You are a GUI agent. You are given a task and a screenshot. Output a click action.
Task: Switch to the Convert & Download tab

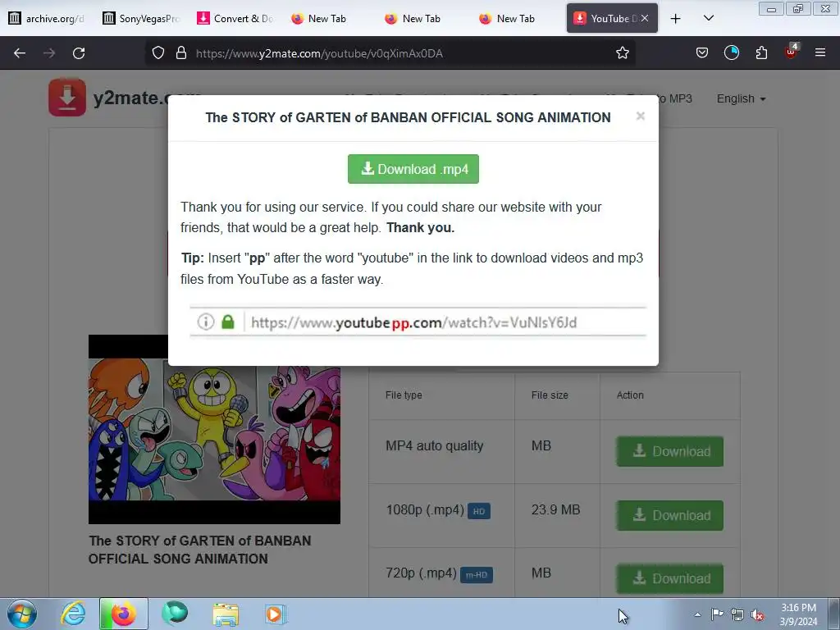point(235,19)
